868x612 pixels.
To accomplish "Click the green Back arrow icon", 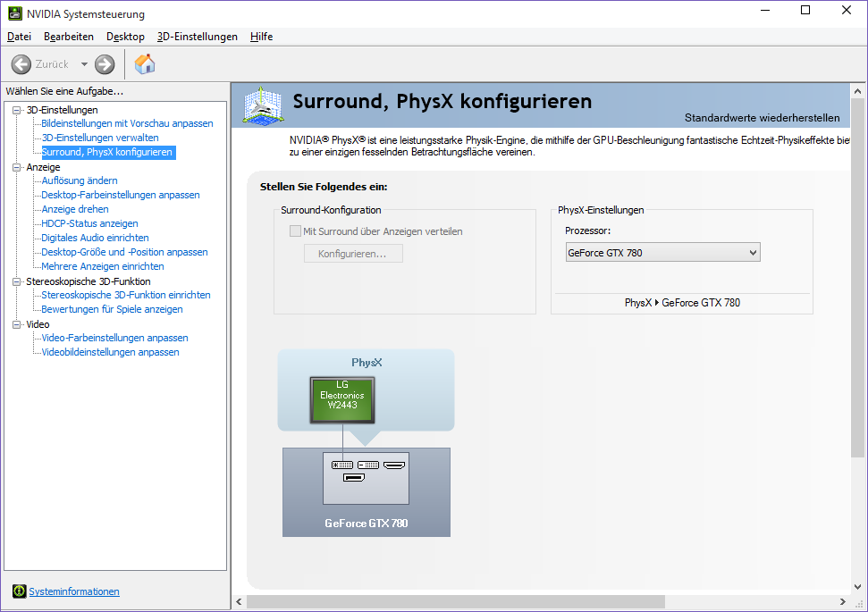I will coord(21,64).
